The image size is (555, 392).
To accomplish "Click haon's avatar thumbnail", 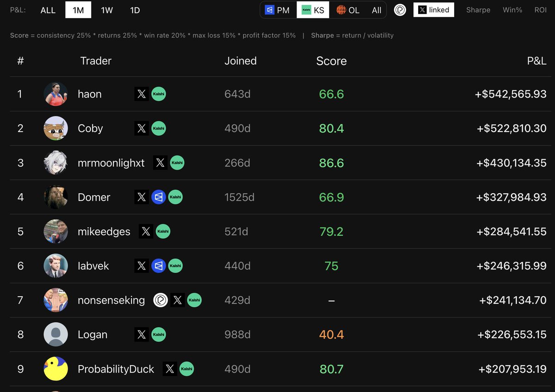I will tap(55, 94).
